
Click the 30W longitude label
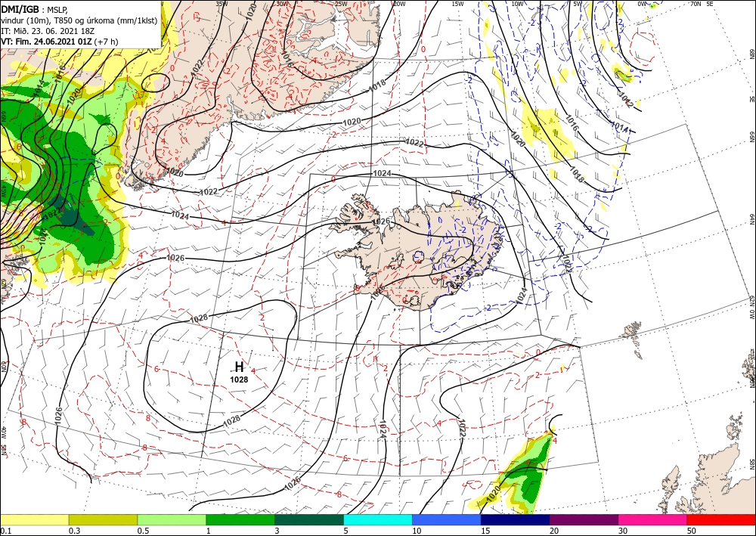click(x=283, y=4)
